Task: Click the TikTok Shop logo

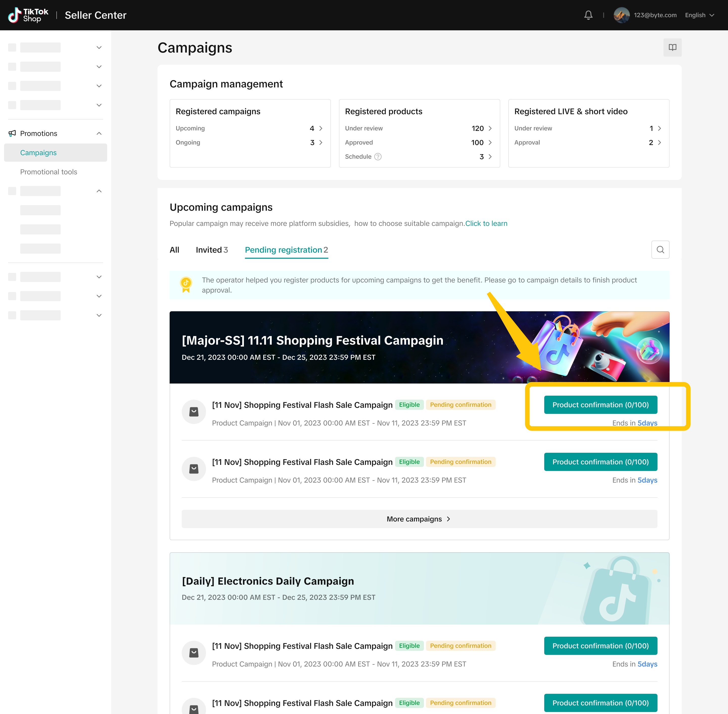Action: coord(29,15)
